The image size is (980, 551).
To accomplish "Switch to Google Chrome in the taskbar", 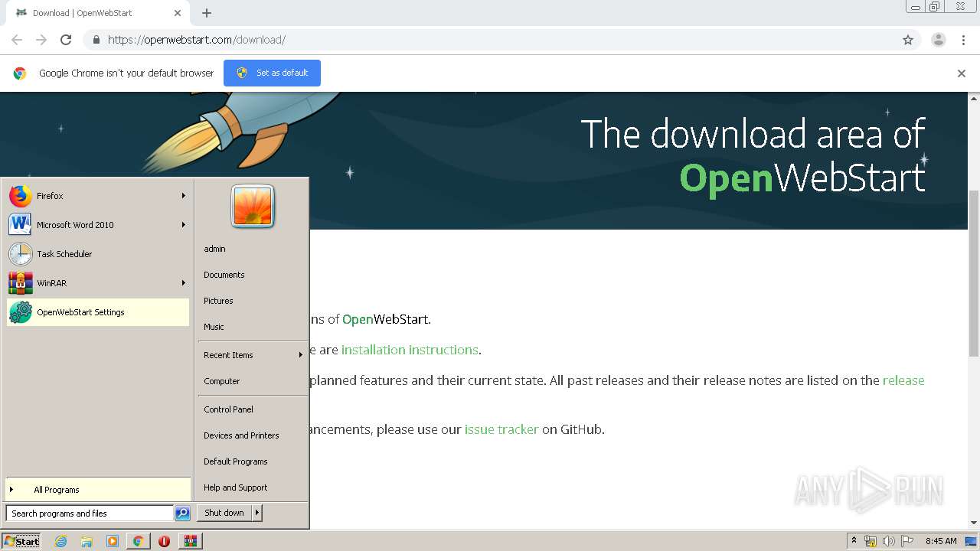I will pyautogui.click(x=138, y=541).
